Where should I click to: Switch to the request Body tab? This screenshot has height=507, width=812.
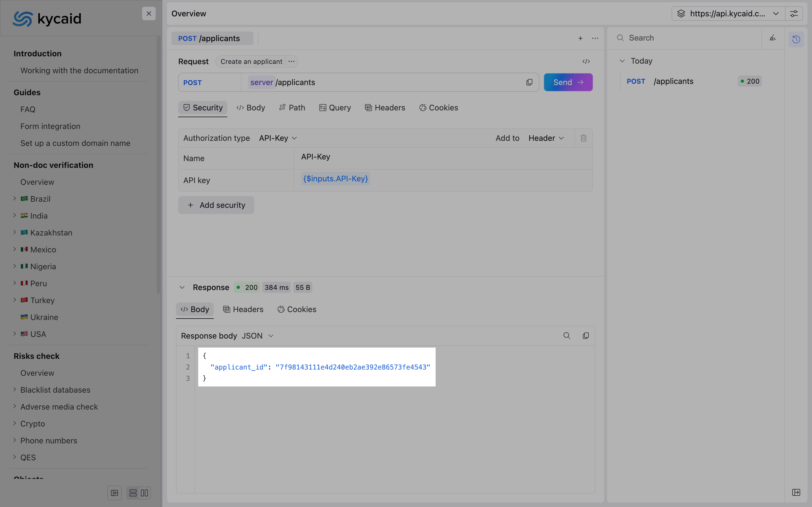pyautogui.click(x=251, y=108)
